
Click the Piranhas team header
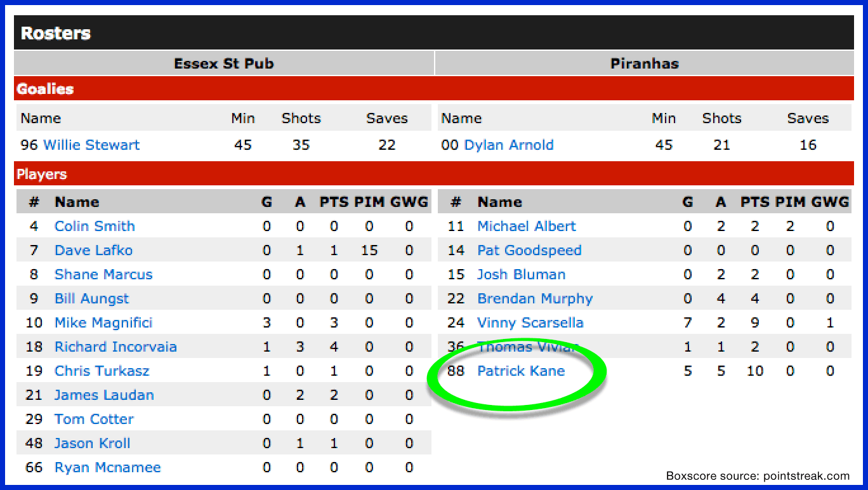[x=644, y=63]
